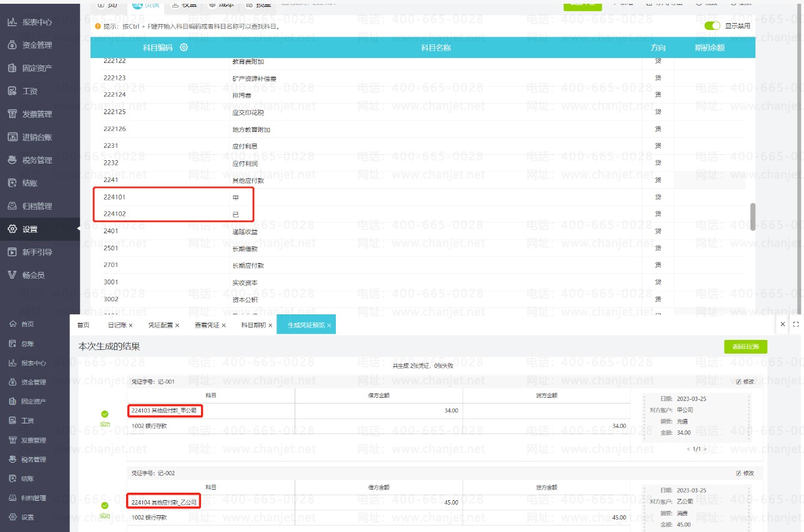Open 归档管理 in the account-table sidebar
This screenshot has height=532, width=804.
[x=37, y=206]
